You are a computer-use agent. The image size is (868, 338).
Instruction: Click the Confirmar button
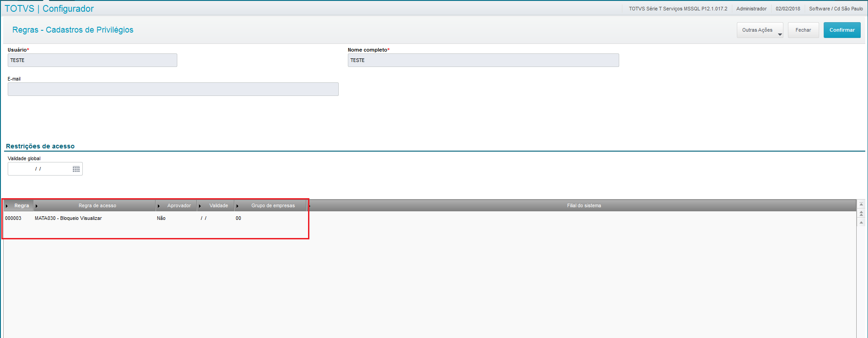pos(842,30)
